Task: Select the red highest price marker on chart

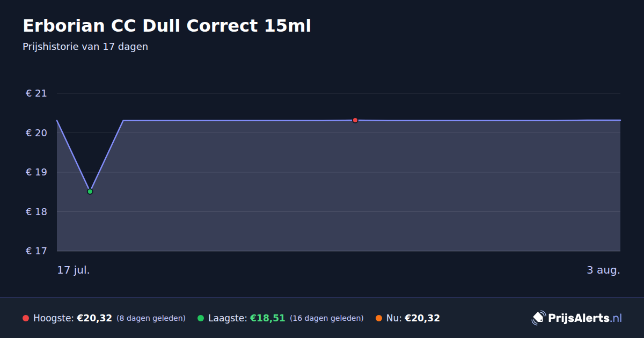Action: point(355,120)
